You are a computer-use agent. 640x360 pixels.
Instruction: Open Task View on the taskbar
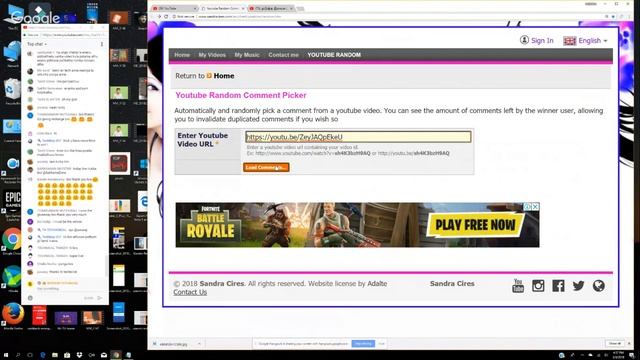coord(30,355)
